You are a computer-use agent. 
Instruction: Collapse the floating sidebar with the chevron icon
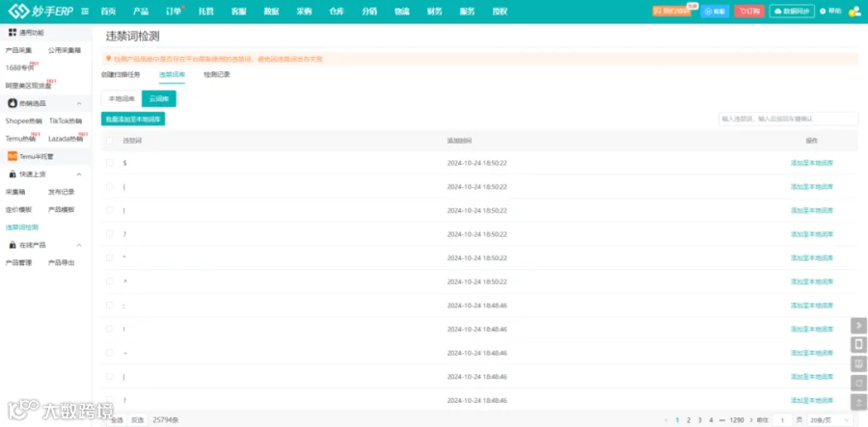pyautogui.click(x=858, y=326)
